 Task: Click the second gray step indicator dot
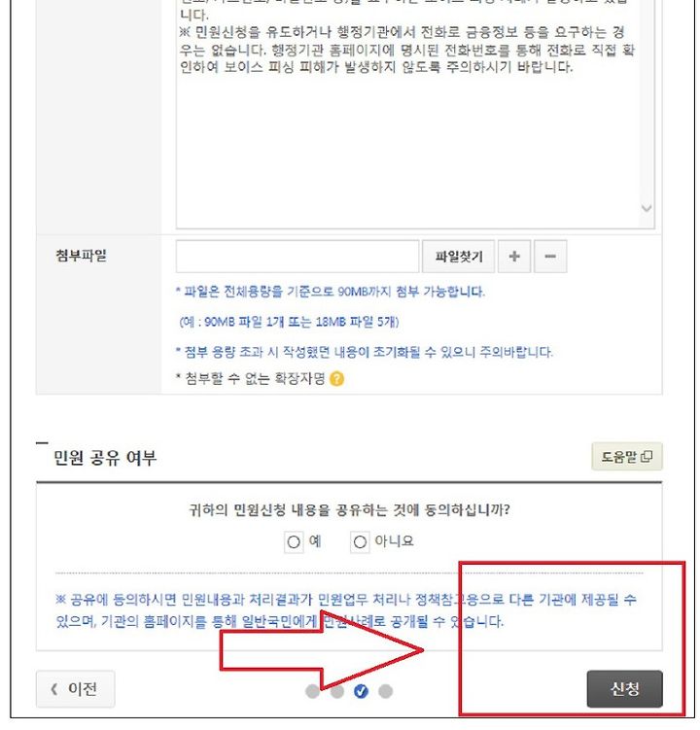[x=336, y=691]
